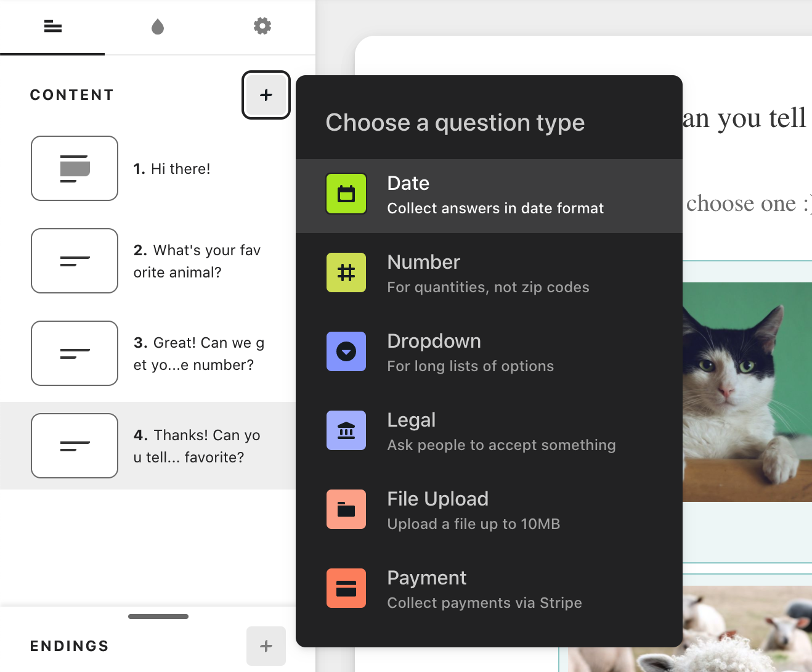Click the sheep picture choice in the preview
Image resolution: width=812 pixels, height=672 pixels.
747,629
